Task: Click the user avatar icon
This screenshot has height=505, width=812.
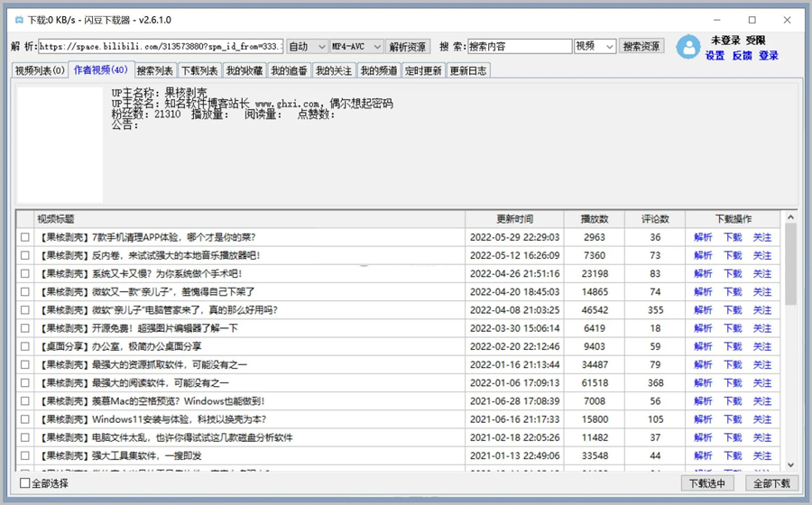Action: click(688, 47)
